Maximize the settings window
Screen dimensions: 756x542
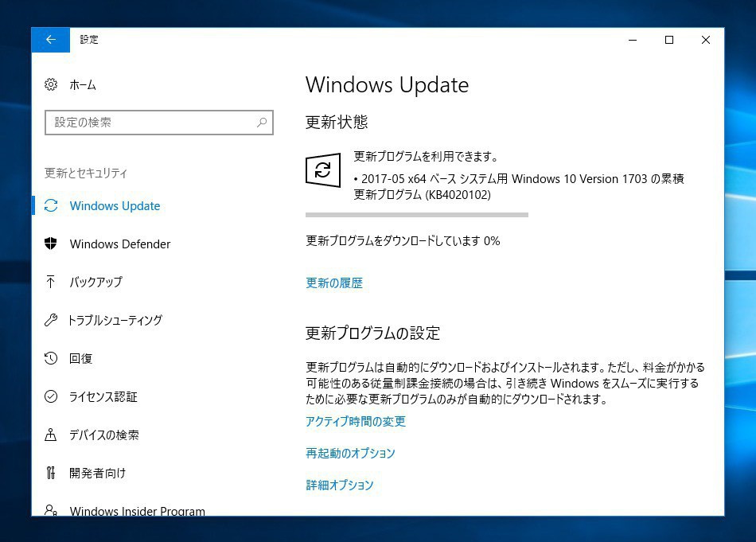669,40
